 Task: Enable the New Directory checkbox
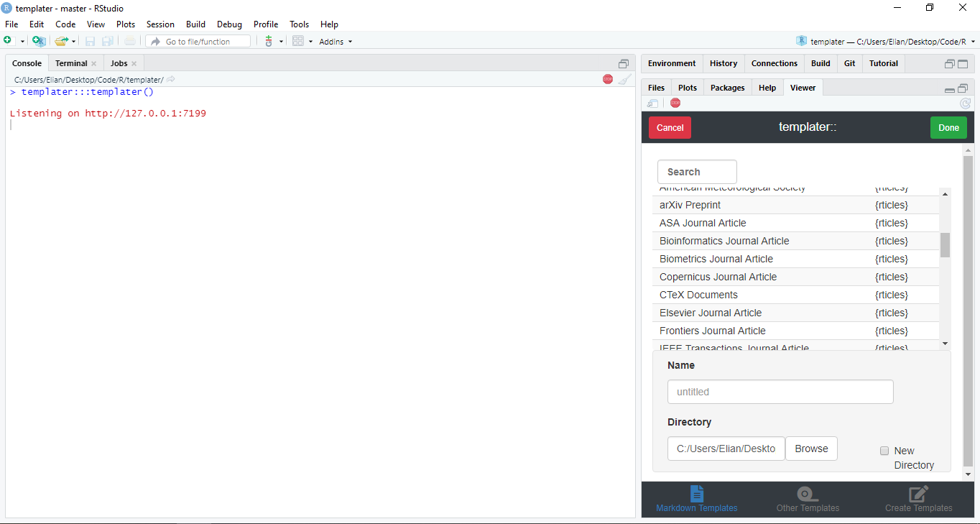click(x=884, y=451)
